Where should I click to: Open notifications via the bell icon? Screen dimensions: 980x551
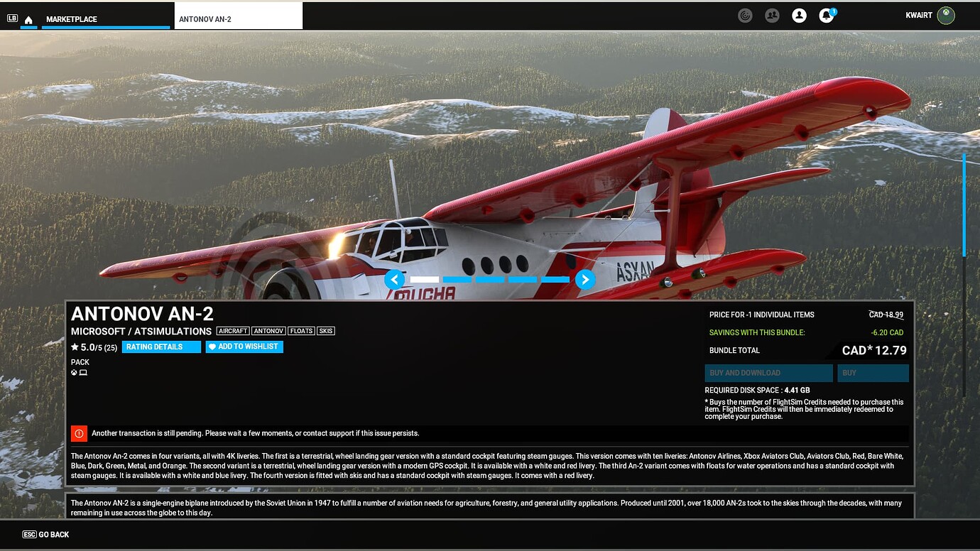[825, 14]
